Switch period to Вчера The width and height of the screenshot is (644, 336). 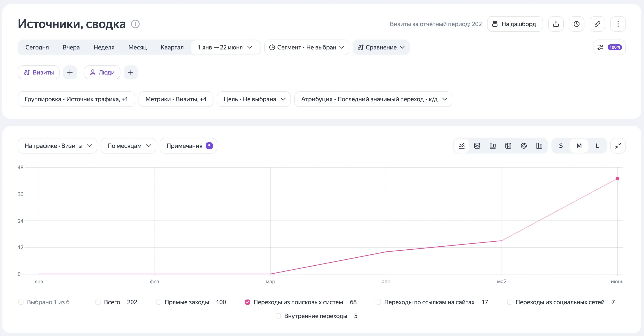click(71, 47)
